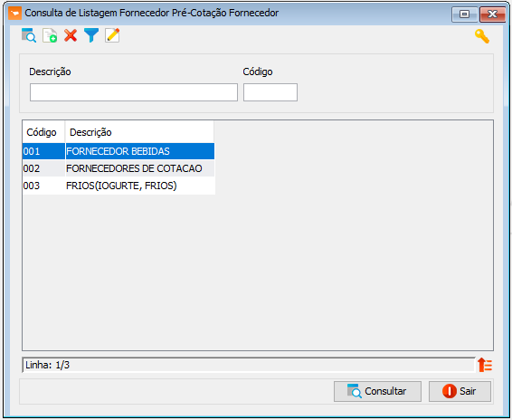Click the red X delete icon
Image resolution: width=512 pixels, height=420 pixels.
[71, 35]
